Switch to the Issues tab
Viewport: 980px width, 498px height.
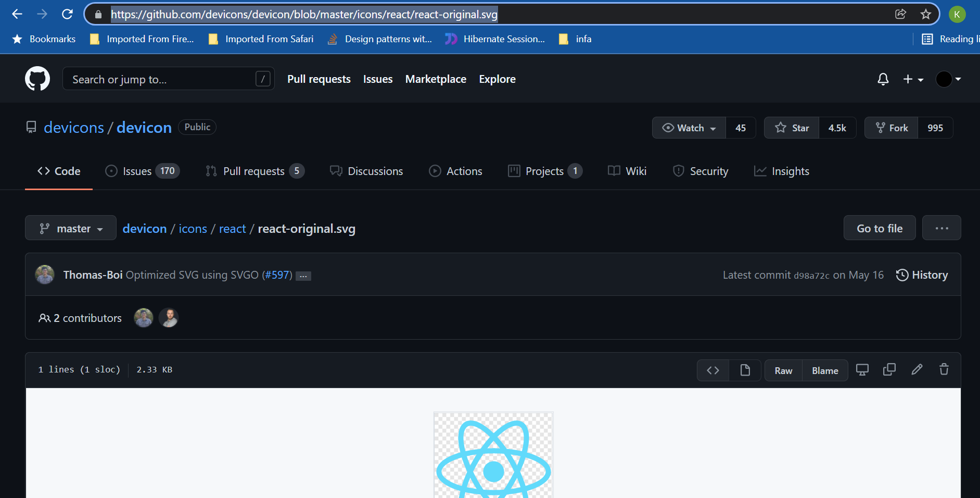(x=142, y=171)
